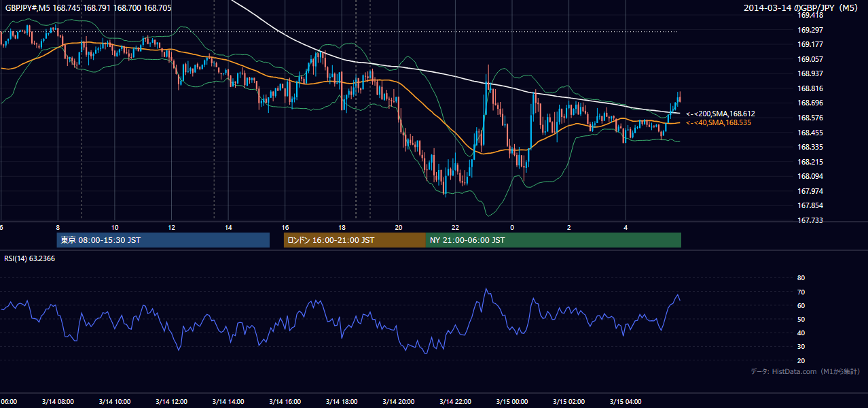Image resolution: width=868 pixels, height=408 pixels.
Task: Click price axis label 168.455
Action: [x=810, y=133]
